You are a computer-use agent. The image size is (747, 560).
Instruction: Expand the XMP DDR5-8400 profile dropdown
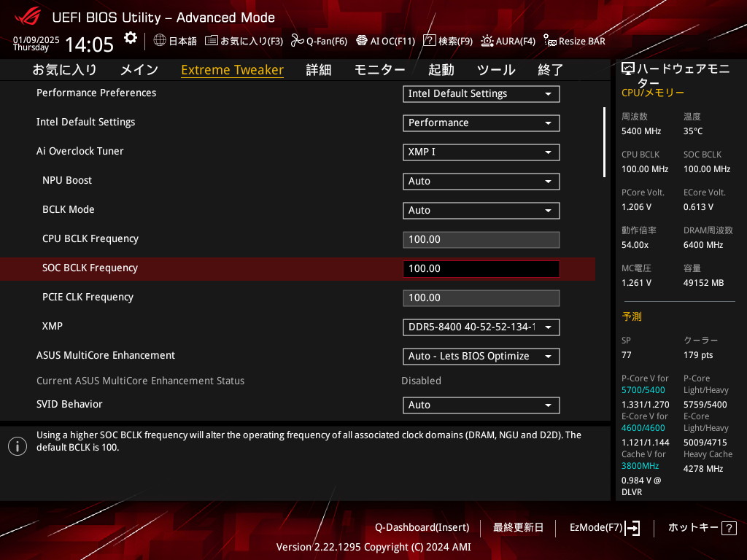tap(481, 327)
